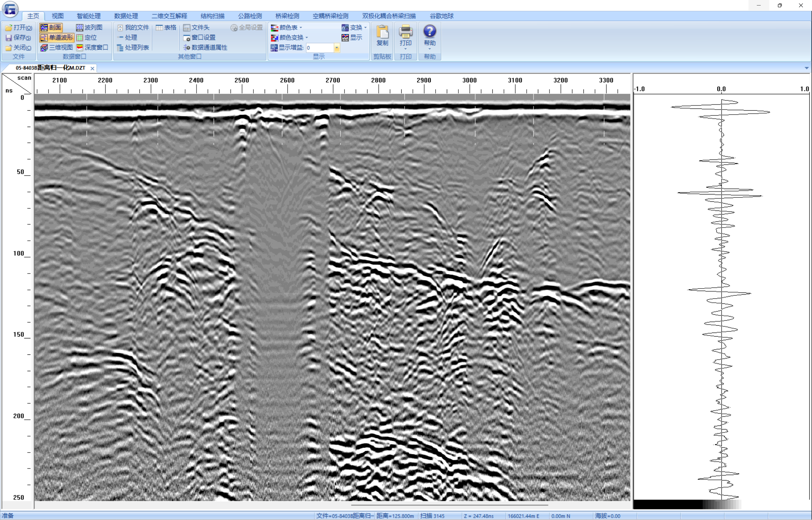Switch to the 主页 ribbon tab
Viewport: 812px width, 520px height.
pos(33,16)
